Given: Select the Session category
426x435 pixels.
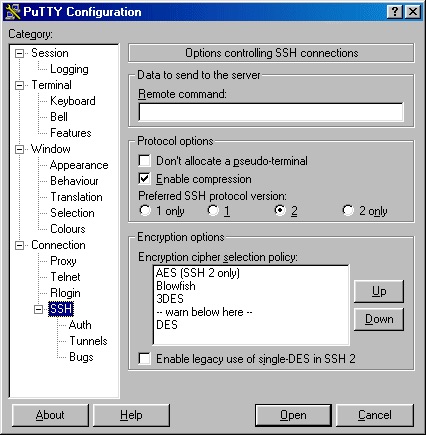Looking at the screenshot, I should (x=50, y=53).
